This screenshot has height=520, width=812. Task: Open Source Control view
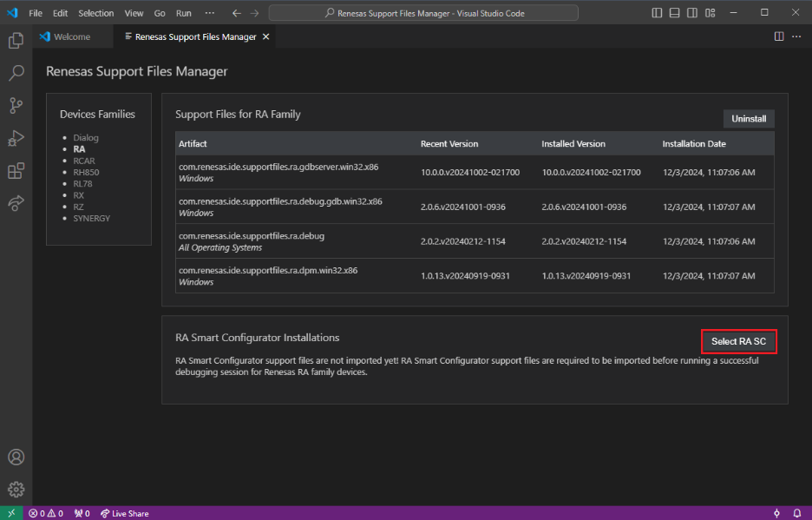[16, 106]
